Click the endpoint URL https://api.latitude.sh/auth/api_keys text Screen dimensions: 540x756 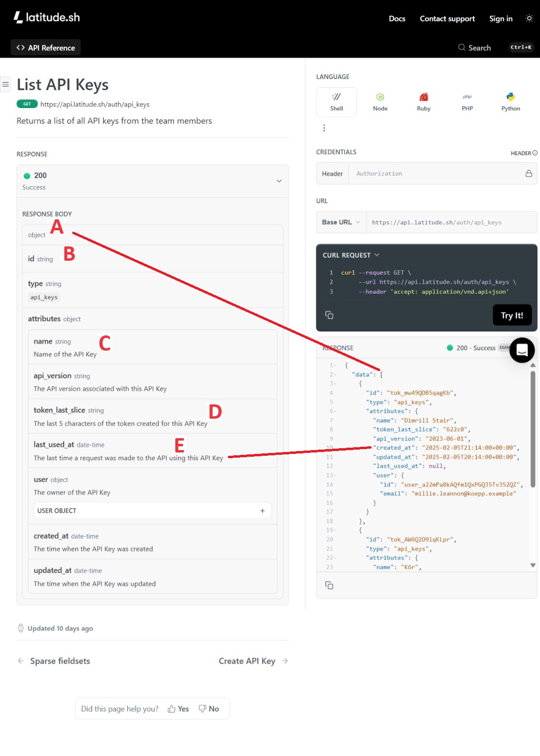tap(95, 104)
